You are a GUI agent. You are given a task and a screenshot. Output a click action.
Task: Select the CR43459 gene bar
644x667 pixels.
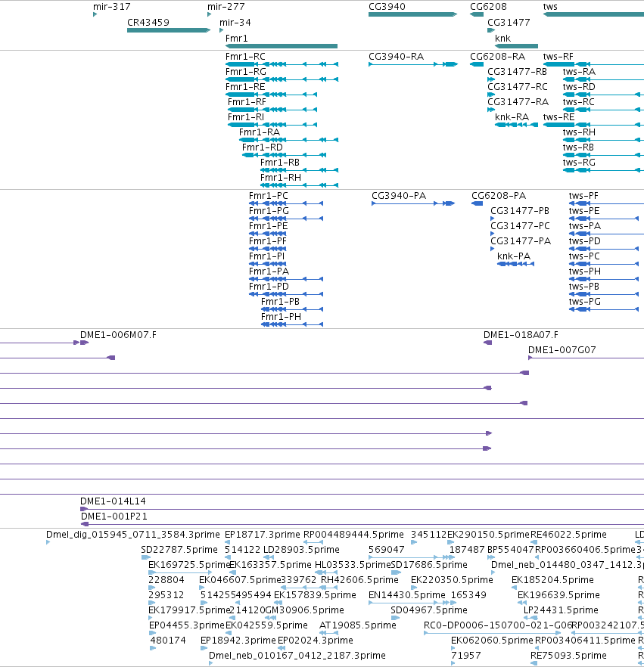coord(169,30)
